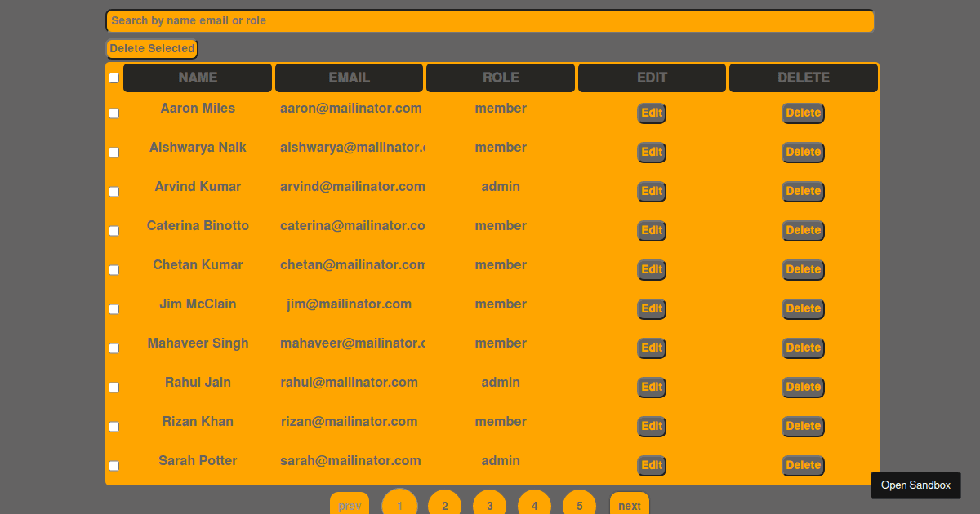Delete the Arvind Kumar row
This screenshot has height=514, width=980.
pos(803,191)
